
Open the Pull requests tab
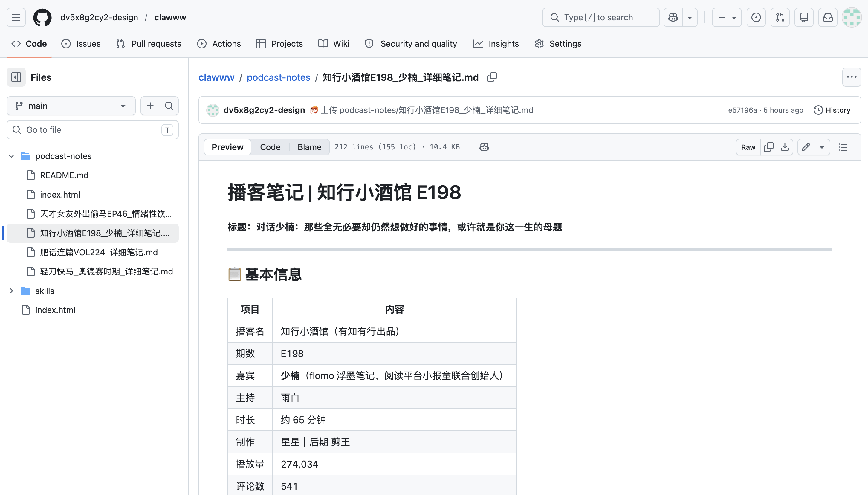149,44
